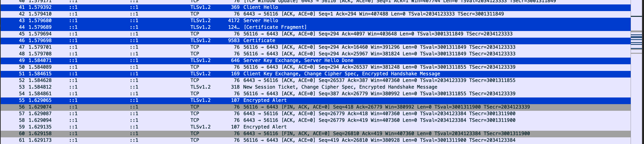This screenshot has height=144, width=644.
Task: Select Encrypted Alert packet 59
Action: (x=315, y=127)
